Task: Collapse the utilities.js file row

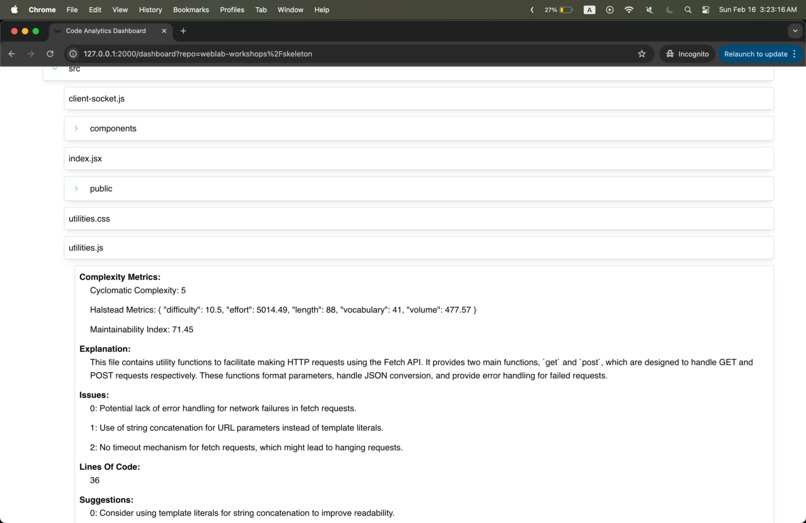Action: 418,248
